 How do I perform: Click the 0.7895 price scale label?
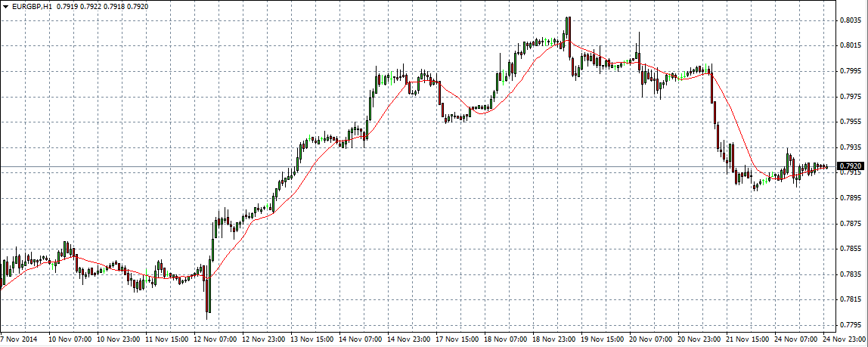851,198
